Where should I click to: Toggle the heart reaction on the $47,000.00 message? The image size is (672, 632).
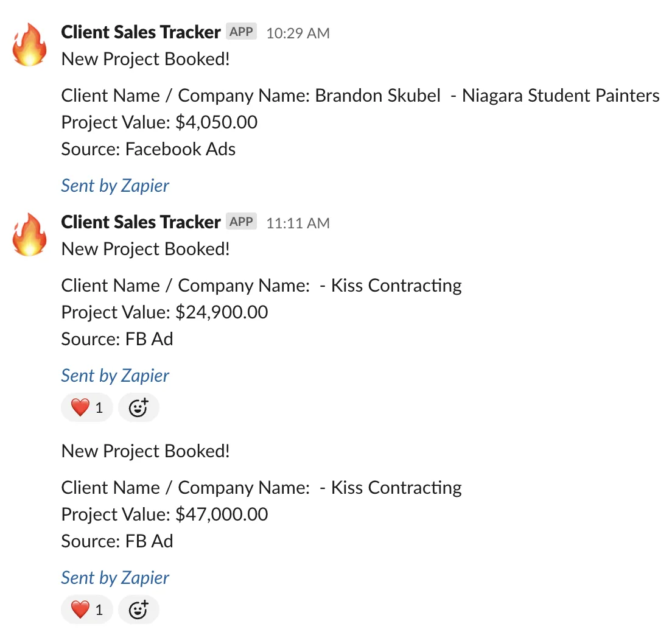(87, 609)
